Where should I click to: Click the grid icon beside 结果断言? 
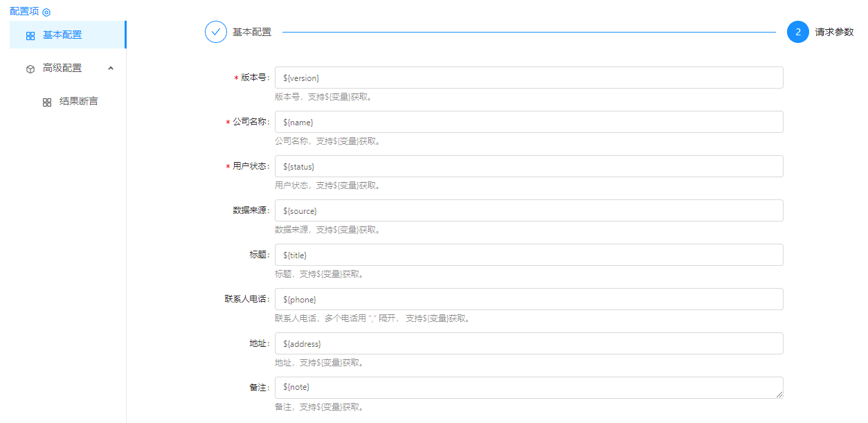[x=47, y=102]
